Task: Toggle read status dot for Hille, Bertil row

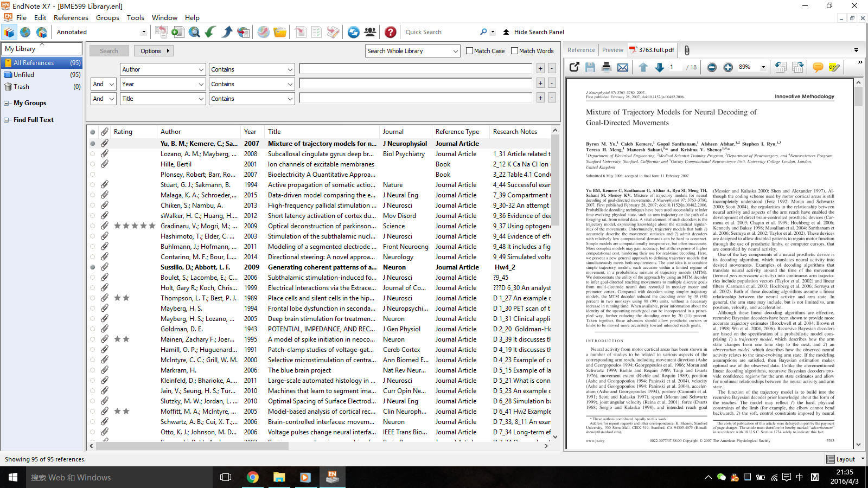Action: pos(93,164)
